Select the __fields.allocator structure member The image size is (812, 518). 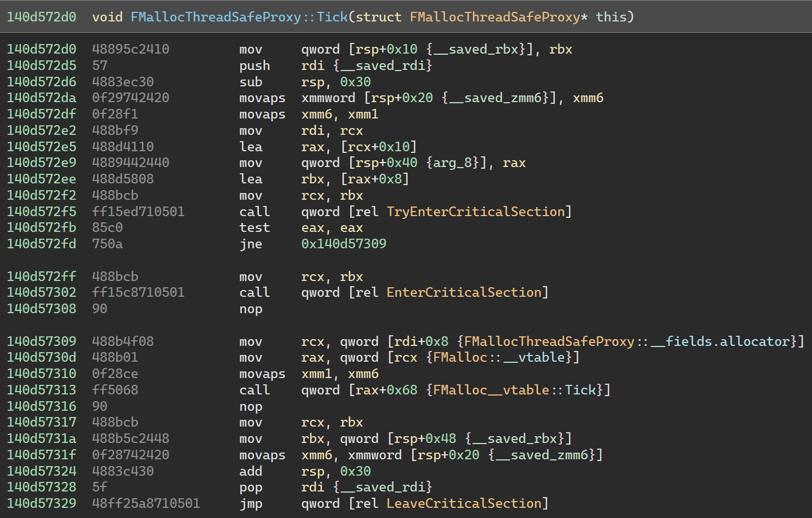click(x=720, y=341)
